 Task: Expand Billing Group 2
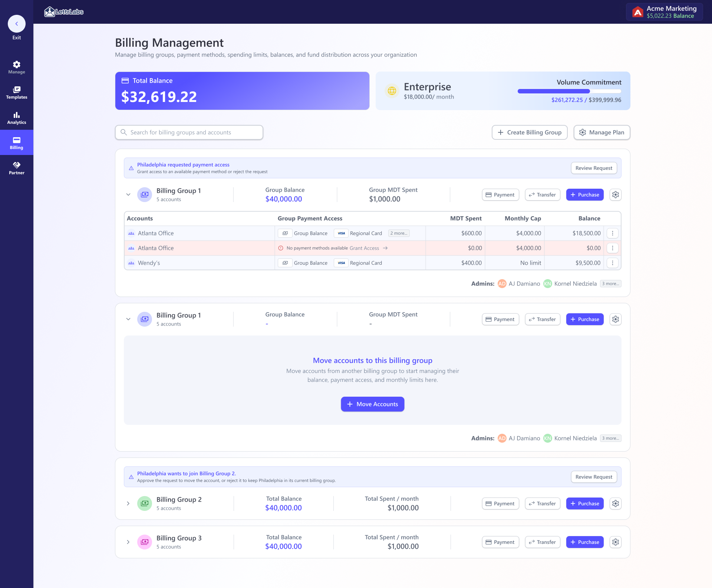(x=128, y=503)
